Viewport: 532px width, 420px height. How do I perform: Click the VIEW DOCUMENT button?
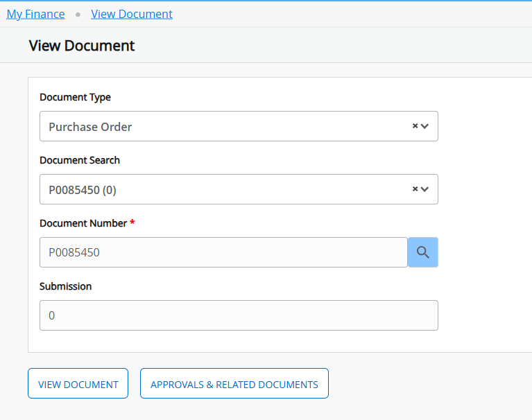coord(78,383)
